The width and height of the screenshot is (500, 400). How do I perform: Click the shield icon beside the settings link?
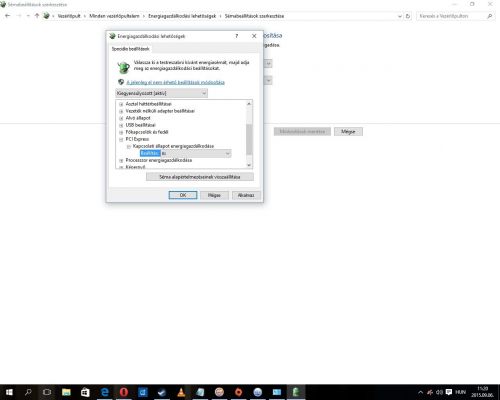[121, 82]
